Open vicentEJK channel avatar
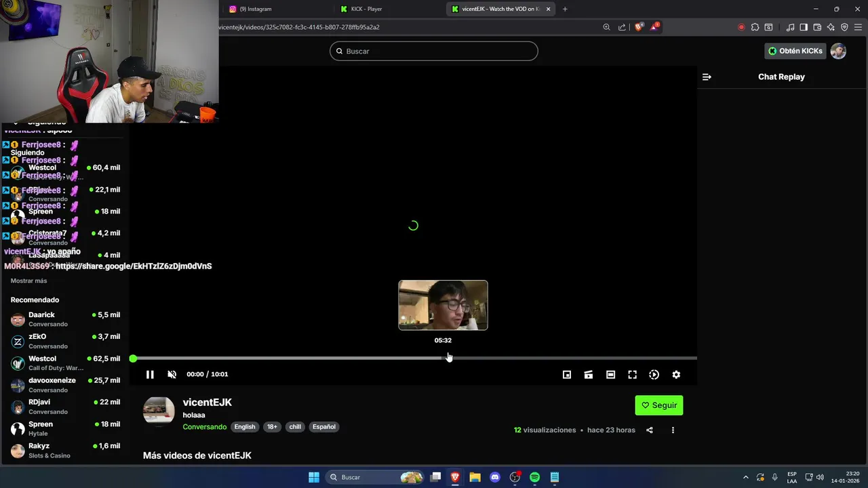Screen dimensions: 868x488 coord(159,411)
